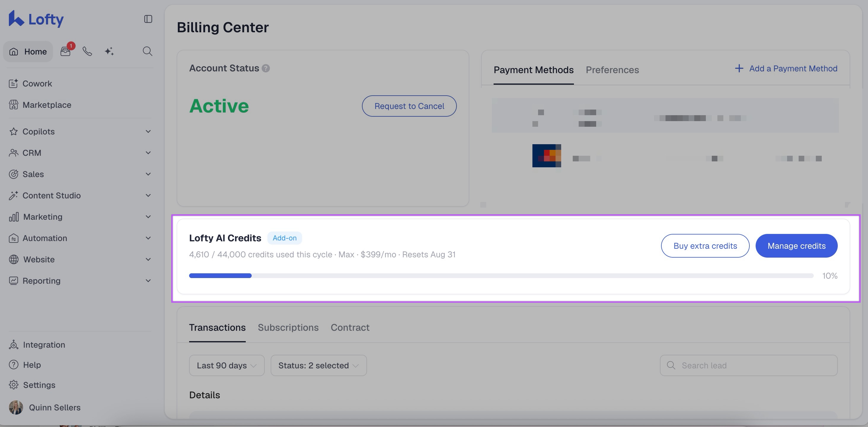868x427 pixels.
Task: Open the inbox icon with notification badge
Action: tap(66, 51)
